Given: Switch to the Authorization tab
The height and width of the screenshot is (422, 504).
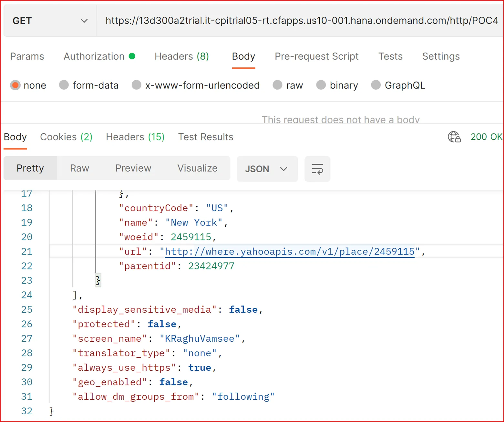Looking at the screenshot, I should (x=94, y=56).
